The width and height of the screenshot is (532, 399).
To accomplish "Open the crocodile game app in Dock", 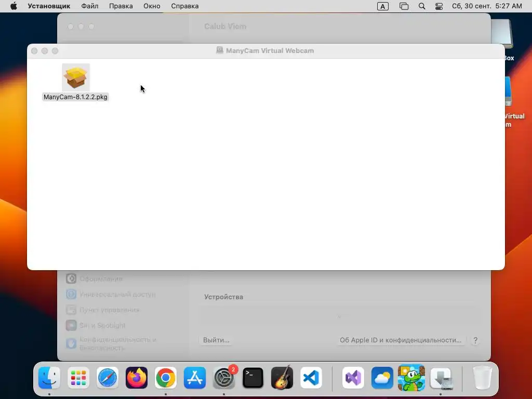I will 411,378.
